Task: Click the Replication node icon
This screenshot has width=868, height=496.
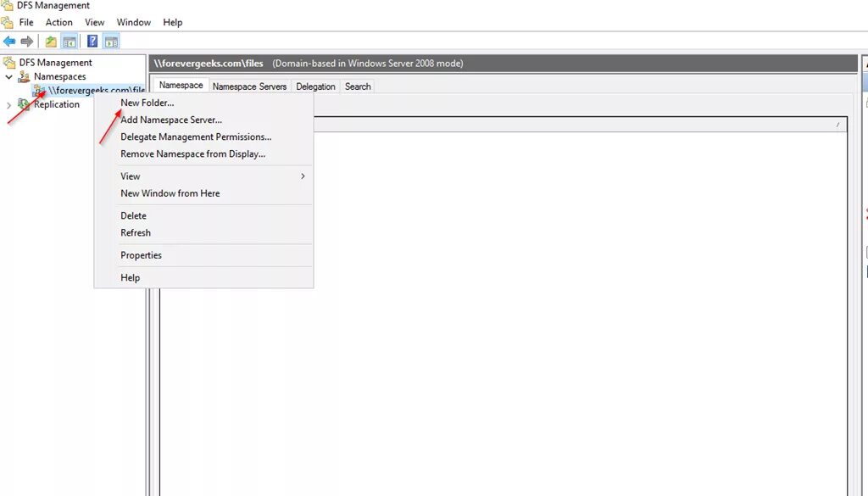Action: (x=24, y=104)
